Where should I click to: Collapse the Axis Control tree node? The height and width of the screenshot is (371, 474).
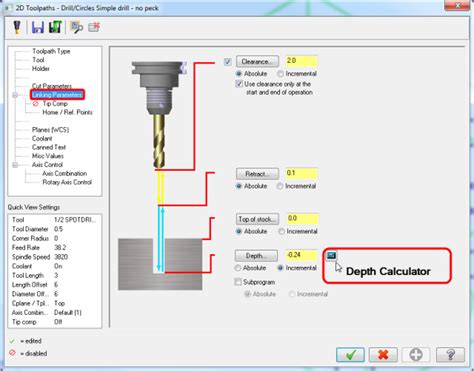[15, 165]
